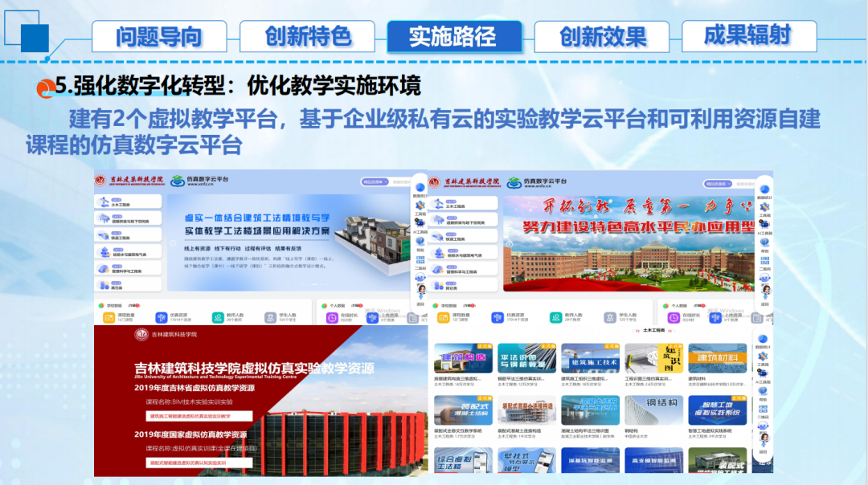Click search box in left platform screenshot
868x485 pixels.
click(401, 182)
